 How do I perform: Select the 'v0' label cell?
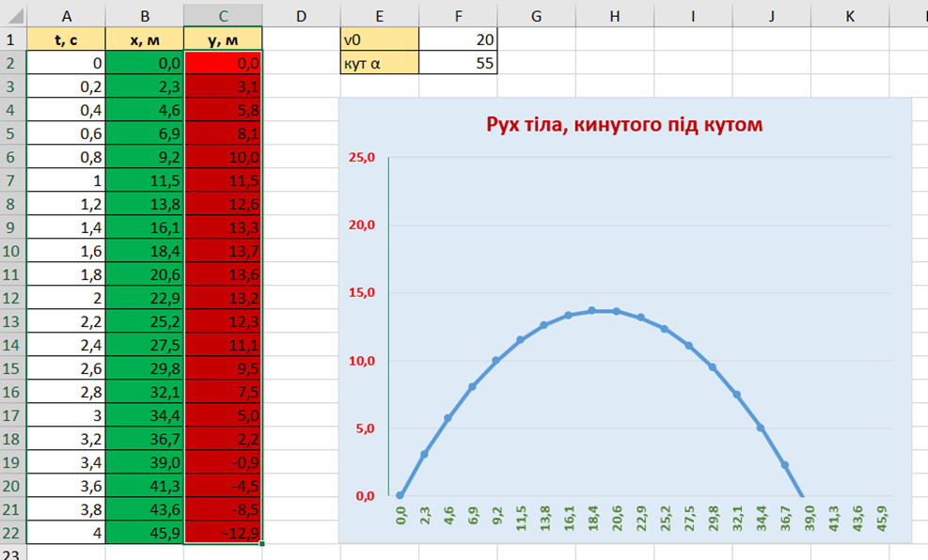[x=379, y=39]
